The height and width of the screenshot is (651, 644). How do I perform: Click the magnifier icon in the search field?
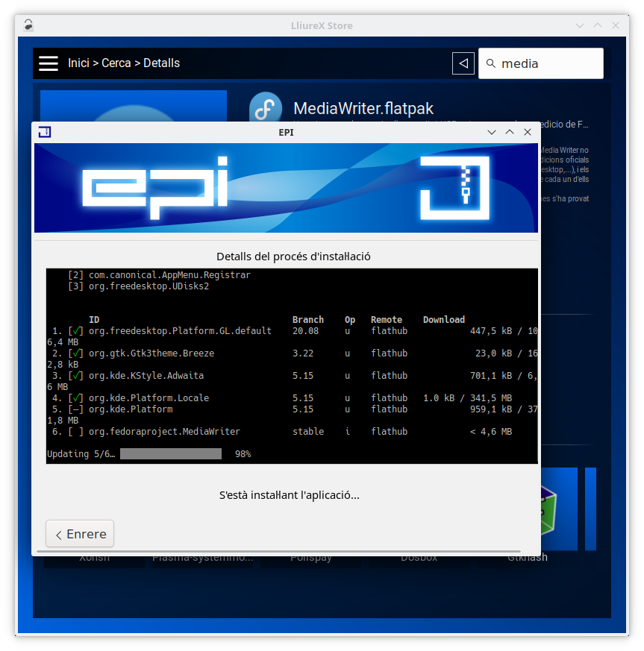pos(490,63)
